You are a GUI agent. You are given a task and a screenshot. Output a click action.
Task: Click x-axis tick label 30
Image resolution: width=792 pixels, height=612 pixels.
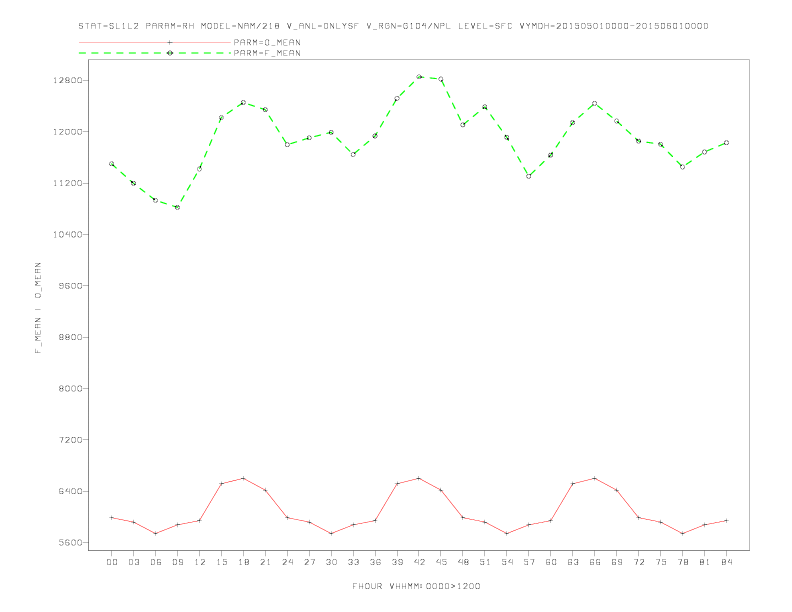331,562
